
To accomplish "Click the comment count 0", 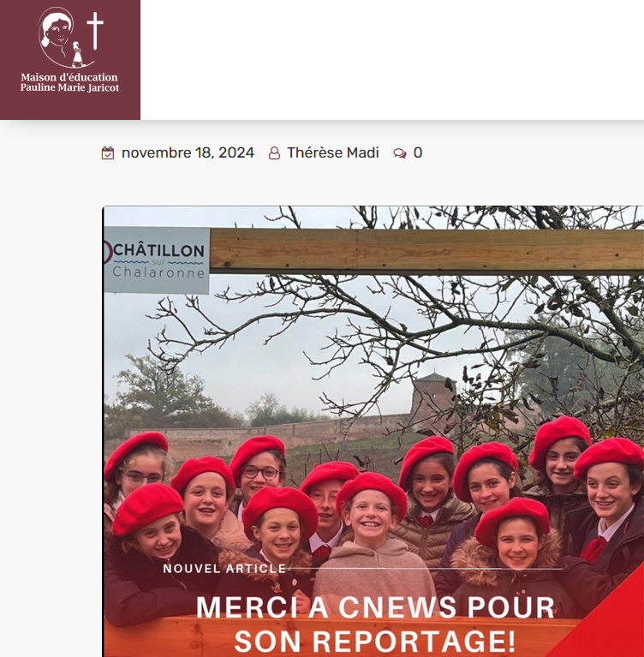I will tap(418, 153).
